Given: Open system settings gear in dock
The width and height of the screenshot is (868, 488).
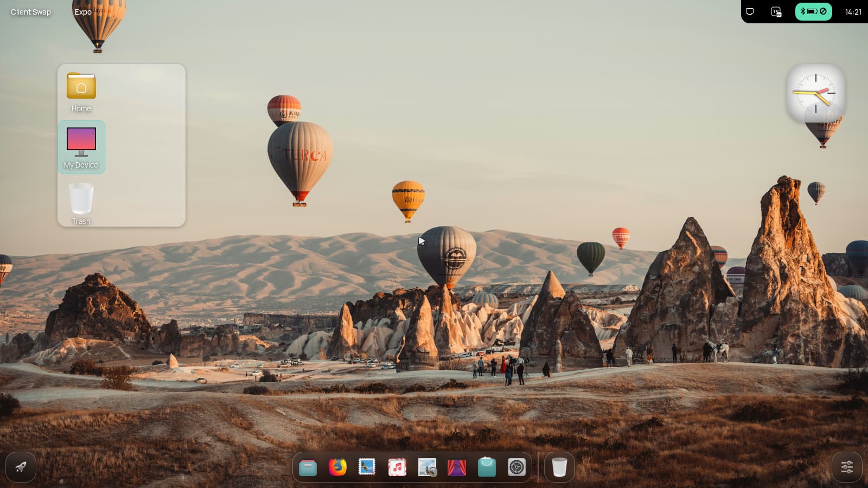Looking at the screenshot, I should (x=516, y=467).
